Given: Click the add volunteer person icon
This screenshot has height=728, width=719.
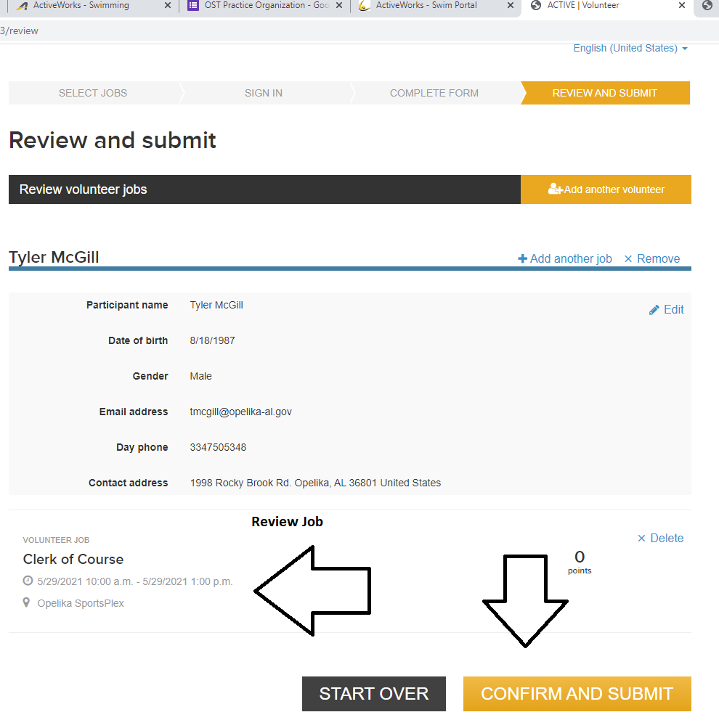Looking at the screenshot, I should 555,189.
